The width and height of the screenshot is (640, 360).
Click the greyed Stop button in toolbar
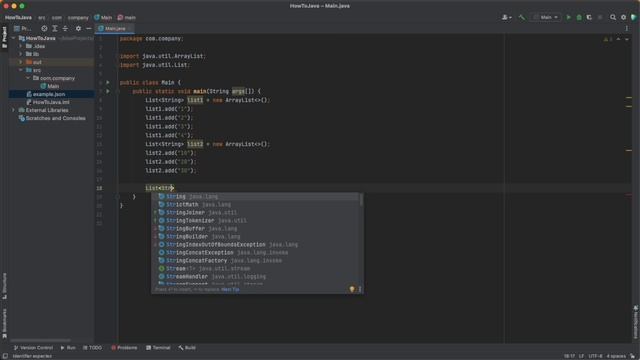(600, 18)
